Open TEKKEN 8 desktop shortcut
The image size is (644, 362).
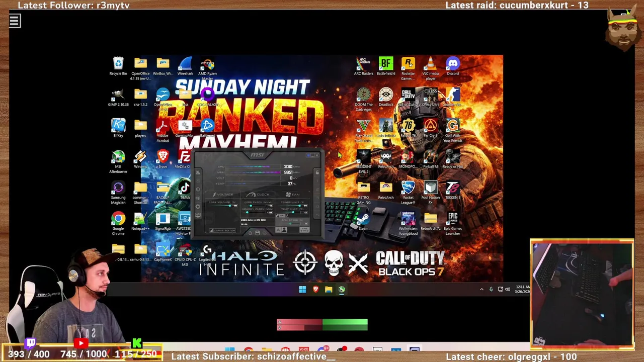coord(453,191)
